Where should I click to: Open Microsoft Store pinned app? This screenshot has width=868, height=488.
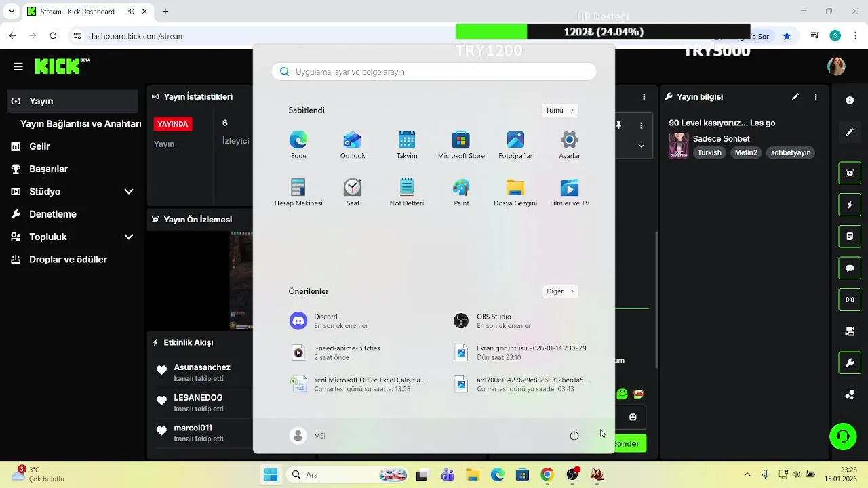pyautogui.click(x=461, y=146)
